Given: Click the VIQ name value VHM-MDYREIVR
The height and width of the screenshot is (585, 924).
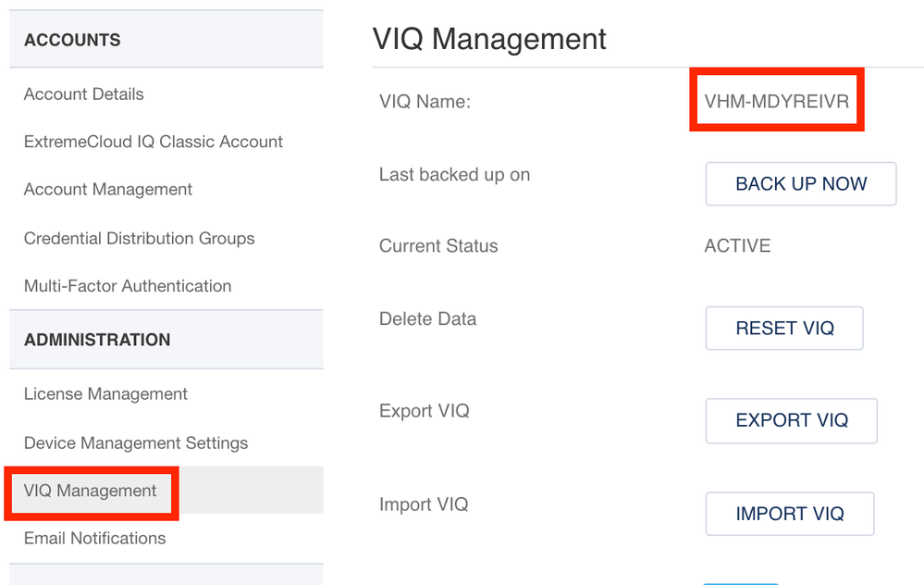Looking at the screenshot, I should click(777, 102).
